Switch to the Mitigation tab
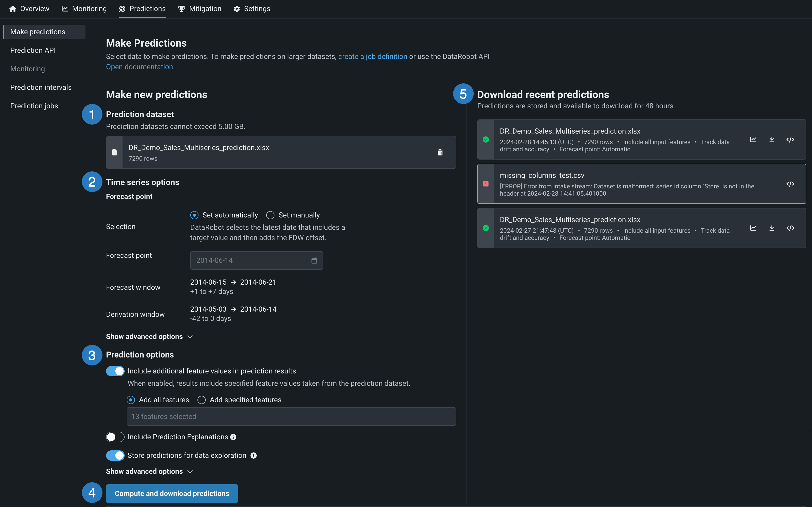The height and width of the screenshot is (507, 812). 200,9
